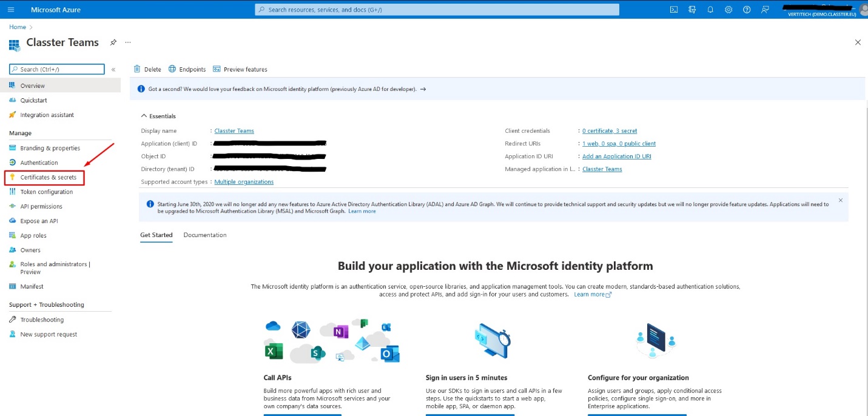Click the Troubleshooting wrench icon
Viewport: 868px width, 416px height.
(x=13, y=320)
